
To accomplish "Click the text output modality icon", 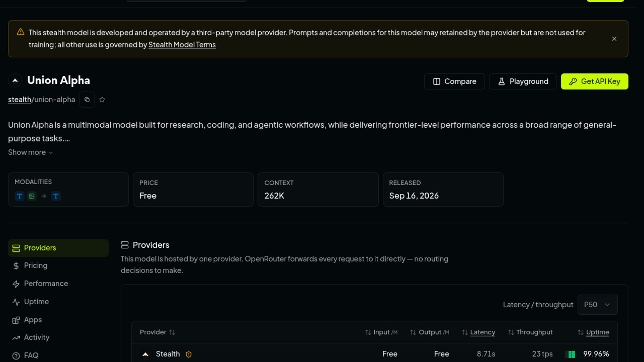I will [56, 196].
